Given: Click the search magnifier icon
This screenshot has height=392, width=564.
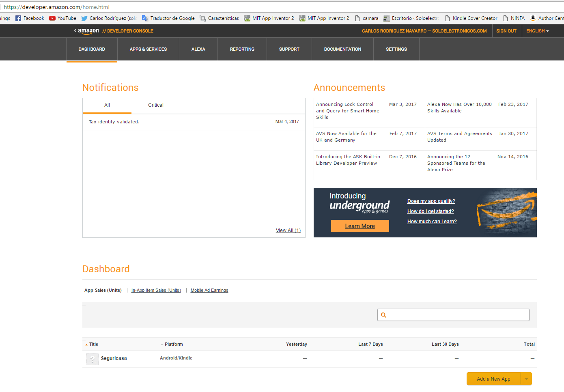Looking at the screenshot, I should (383, 315).
